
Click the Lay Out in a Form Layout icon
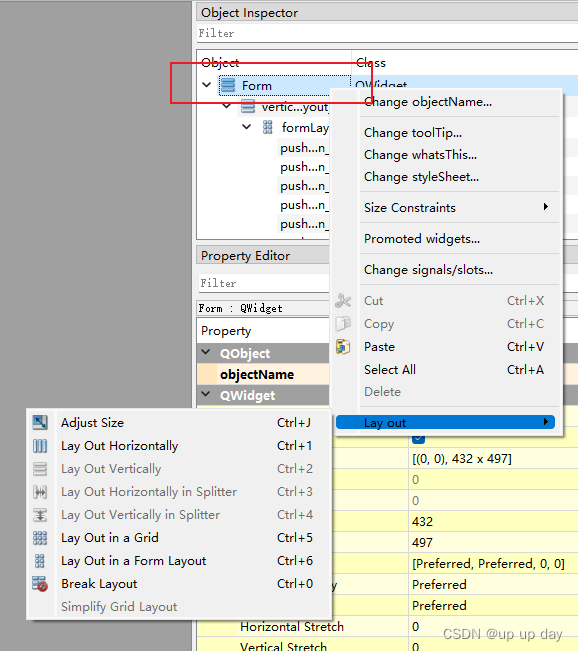coord(40,561)
